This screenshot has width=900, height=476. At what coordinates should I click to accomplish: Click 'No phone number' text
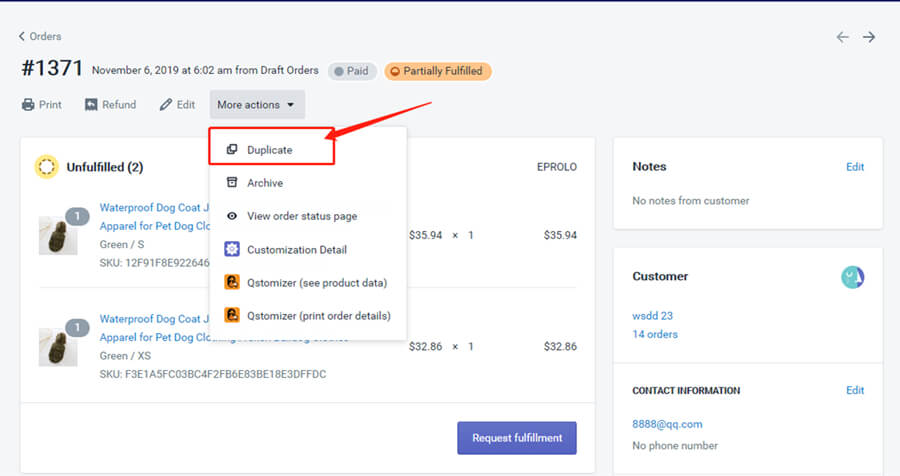[x=675, y=446]
